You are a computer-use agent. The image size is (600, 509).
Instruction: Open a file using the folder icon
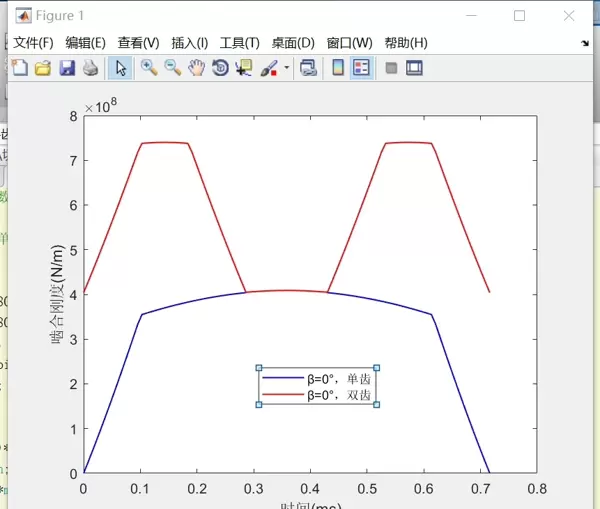(x=43, y=68)
